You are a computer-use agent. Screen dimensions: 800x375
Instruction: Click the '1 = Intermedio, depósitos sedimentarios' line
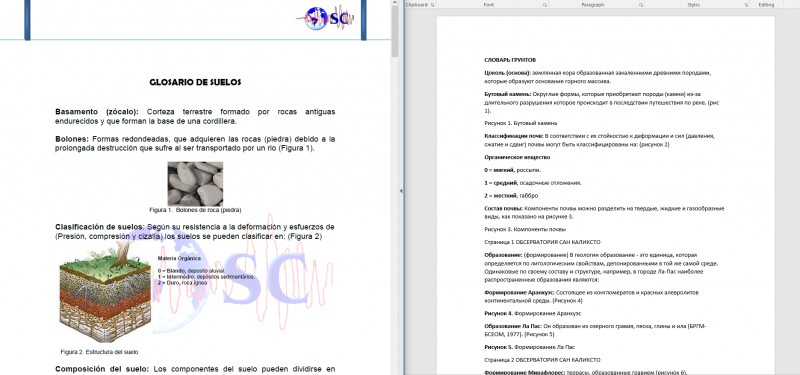click(x=206, y=277)
